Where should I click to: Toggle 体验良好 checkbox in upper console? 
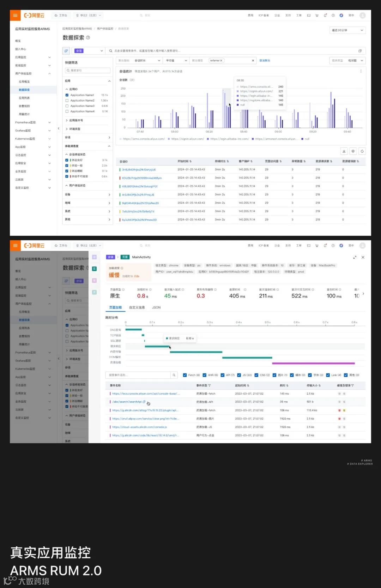coord(67,160)
